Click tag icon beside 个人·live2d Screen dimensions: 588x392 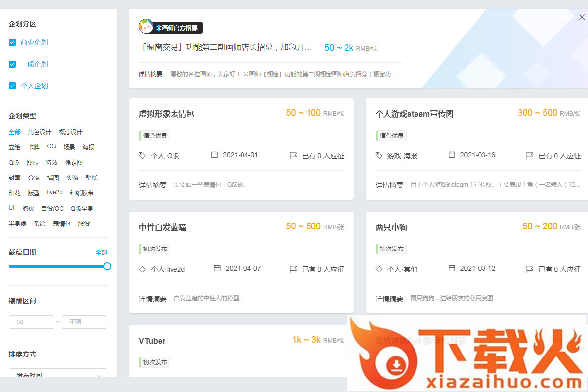[142, 269]
